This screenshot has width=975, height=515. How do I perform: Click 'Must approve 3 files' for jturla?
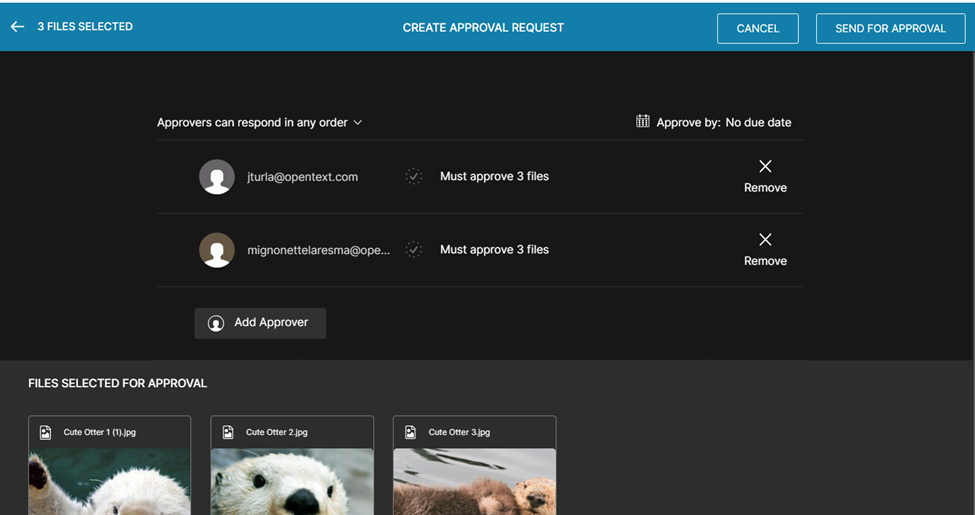click(494, 177)
